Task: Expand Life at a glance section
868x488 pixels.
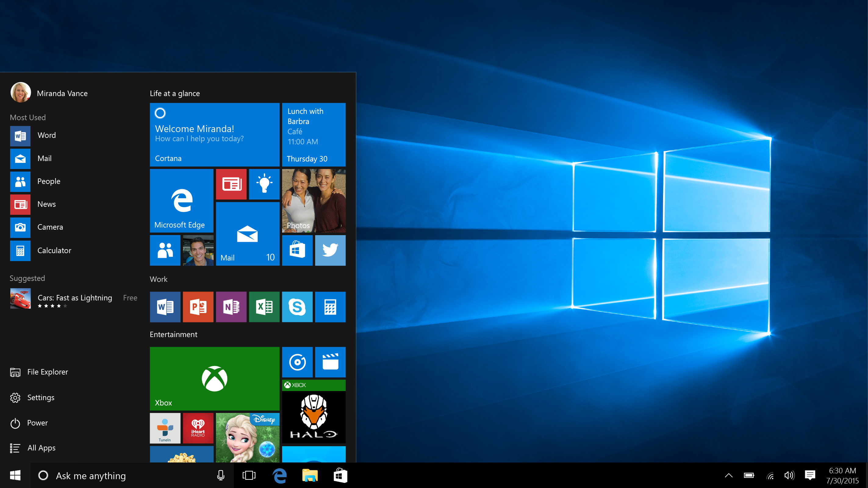Action: click(x=175, y=93)
